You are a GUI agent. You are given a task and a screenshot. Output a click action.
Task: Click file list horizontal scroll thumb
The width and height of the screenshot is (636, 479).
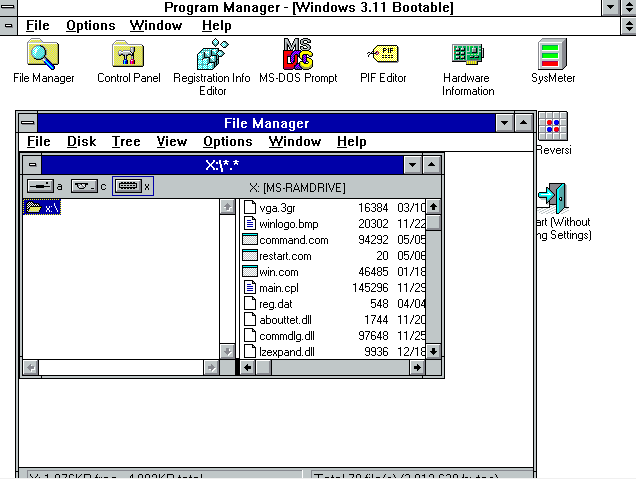pyautogui.click(x=264, y=367)
